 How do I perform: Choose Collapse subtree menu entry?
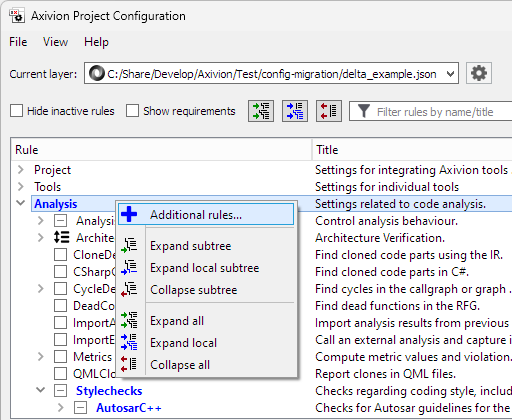click(x=206, y=290)
